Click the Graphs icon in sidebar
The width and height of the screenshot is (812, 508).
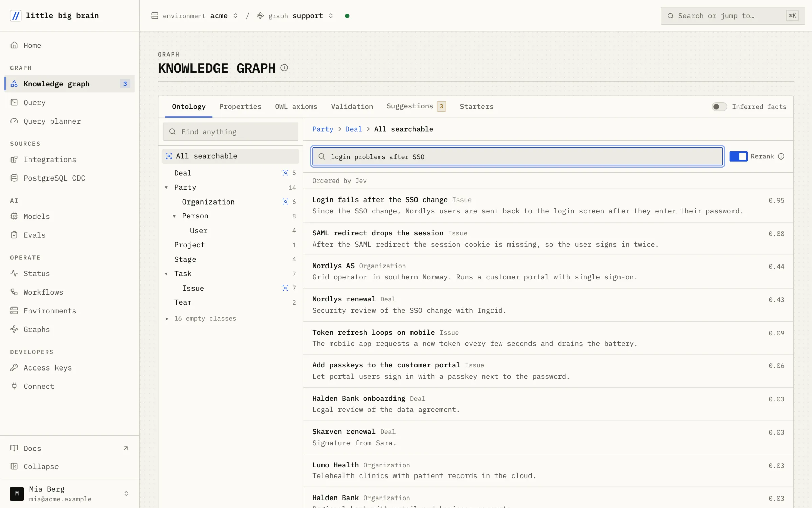pyautogui.click(x=14, y=329)
